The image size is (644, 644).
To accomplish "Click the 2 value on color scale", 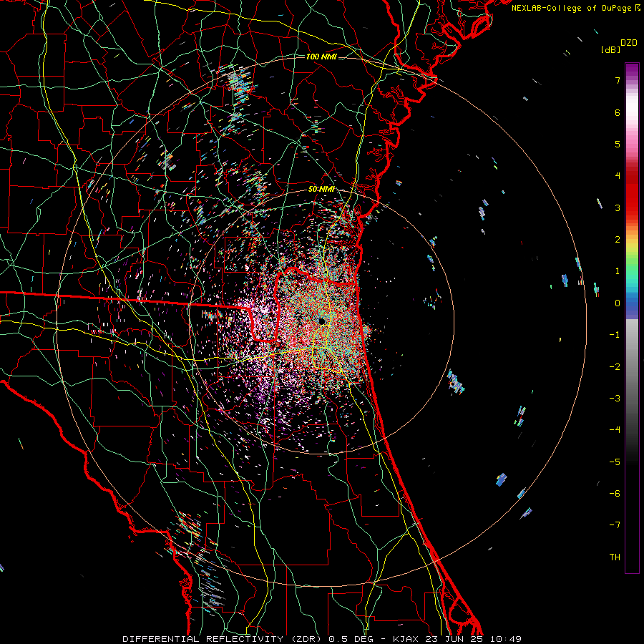I will (x=618, y=240).
